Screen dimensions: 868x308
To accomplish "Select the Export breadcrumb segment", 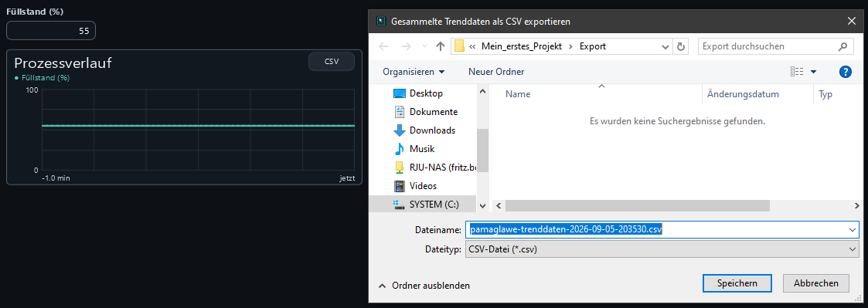I will tap(593, 46).
